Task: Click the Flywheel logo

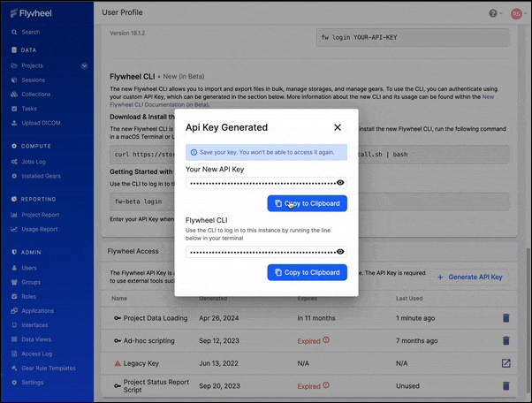Action: pos(31,13)
